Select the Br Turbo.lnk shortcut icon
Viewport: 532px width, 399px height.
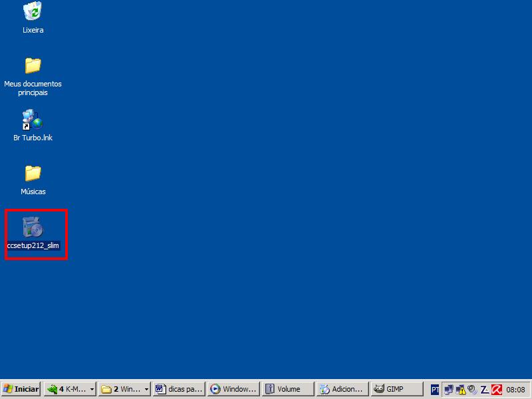[x=33, y=120]
